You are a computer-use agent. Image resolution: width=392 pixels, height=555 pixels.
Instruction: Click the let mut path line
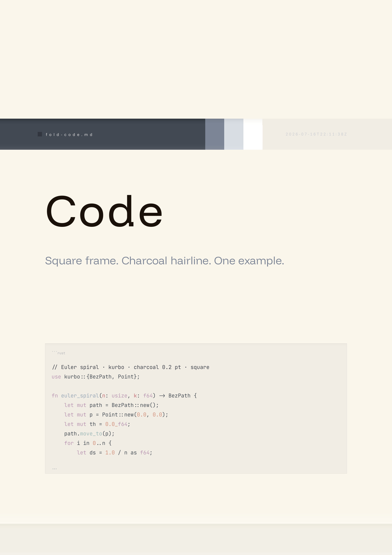click(111, 405)
